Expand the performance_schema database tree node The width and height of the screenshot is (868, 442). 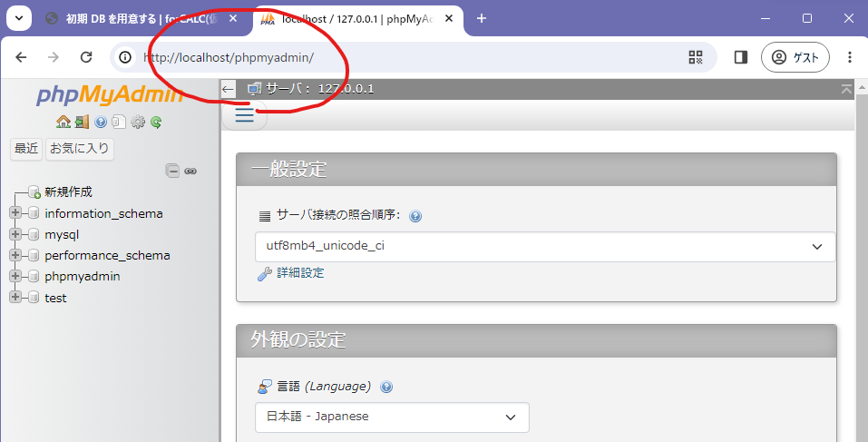[x=15, y=255]
